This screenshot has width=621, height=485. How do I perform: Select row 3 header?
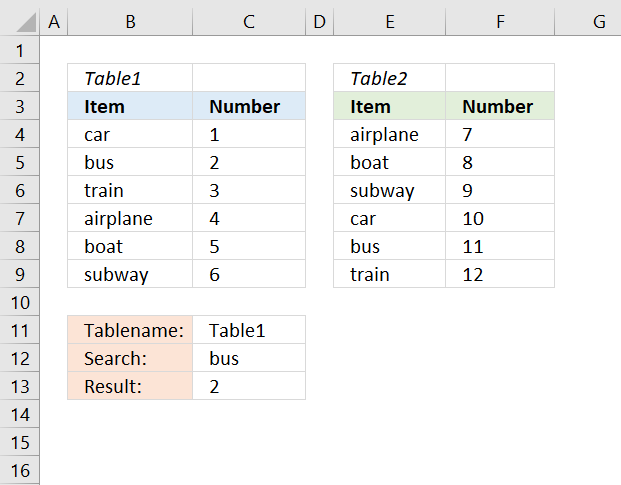click(19, 106)
